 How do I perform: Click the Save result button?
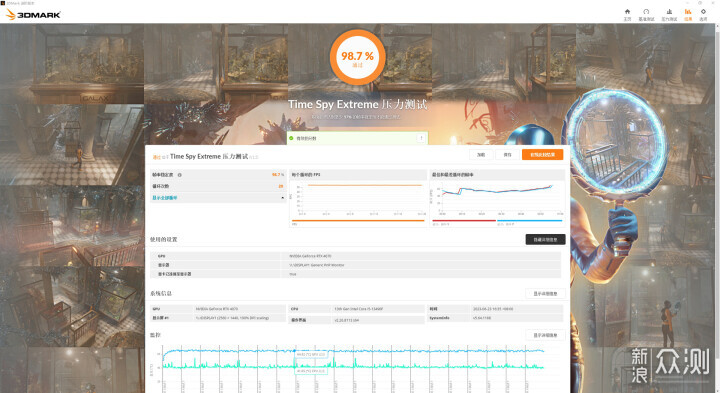click(x=507, y=155)
